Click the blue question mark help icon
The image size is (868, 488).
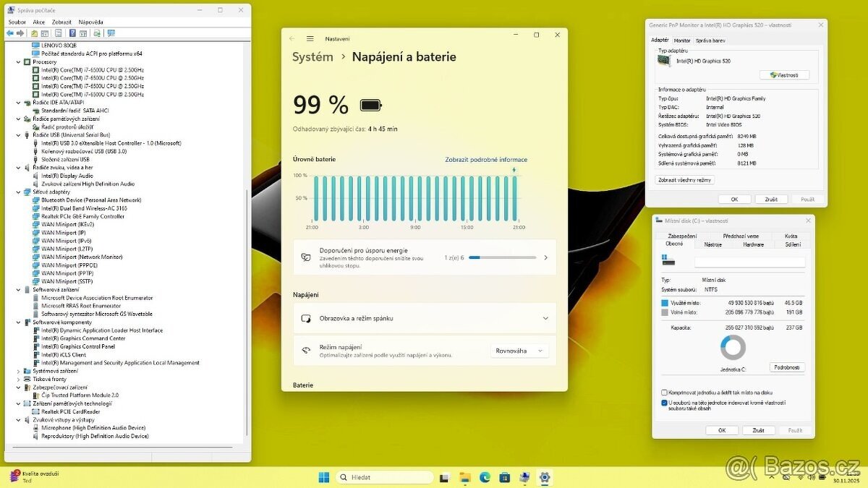tap(73, 33)
